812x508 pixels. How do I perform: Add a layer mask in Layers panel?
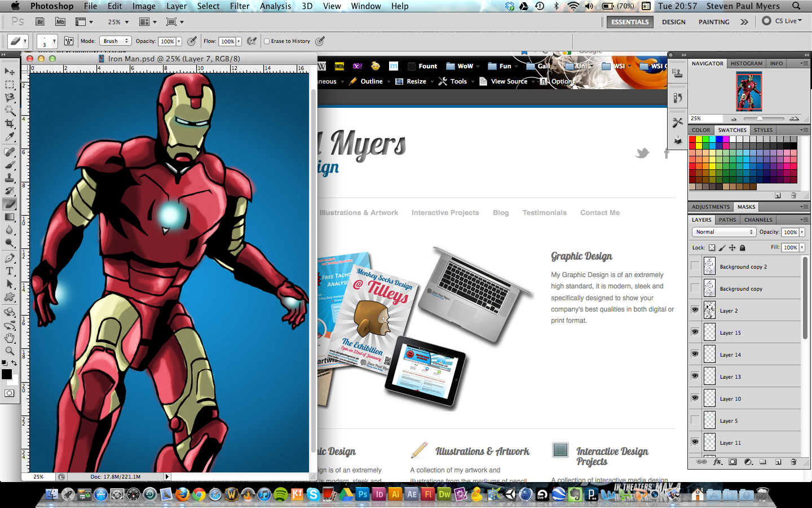pyautogui.click(x=732, y=462)
